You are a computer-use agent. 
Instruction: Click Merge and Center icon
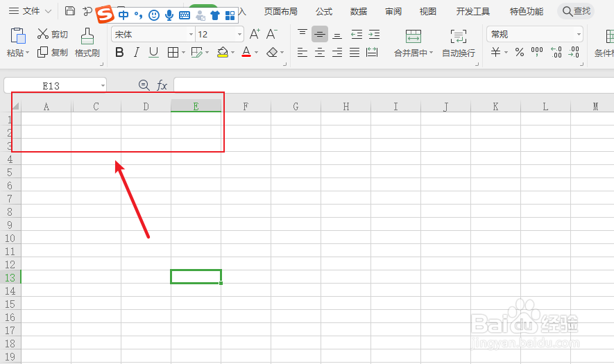pyautogui.click(x=413, y=36)
